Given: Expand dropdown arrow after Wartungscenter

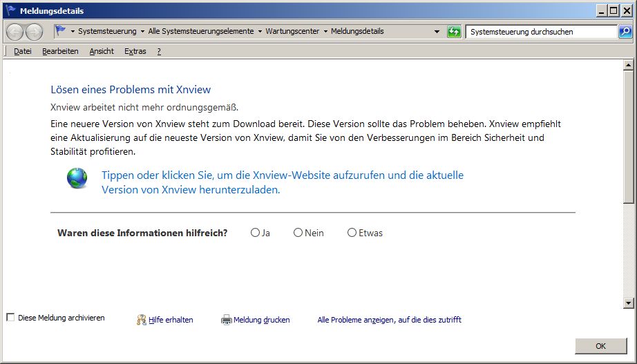Looking at the screenshot, I should [325, 31].
